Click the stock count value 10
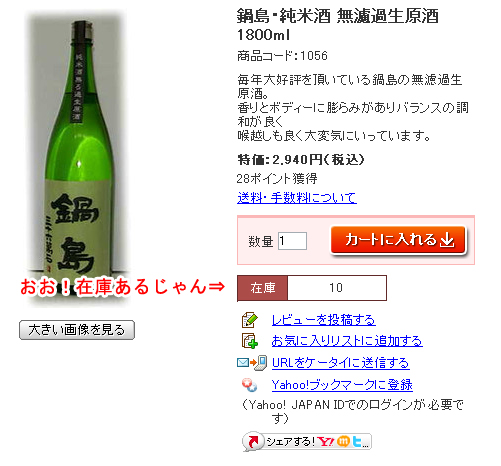501x466 pixels. [x=336, y=288]
